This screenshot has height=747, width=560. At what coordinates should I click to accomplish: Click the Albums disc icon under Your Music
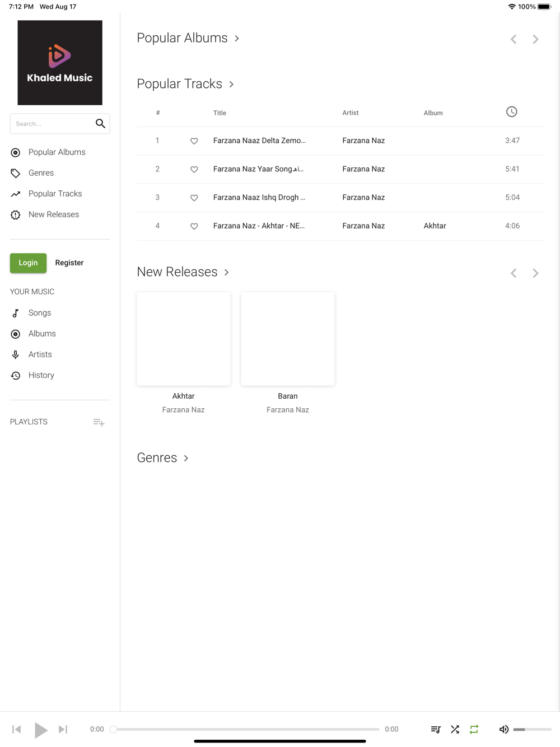(16, 334)
